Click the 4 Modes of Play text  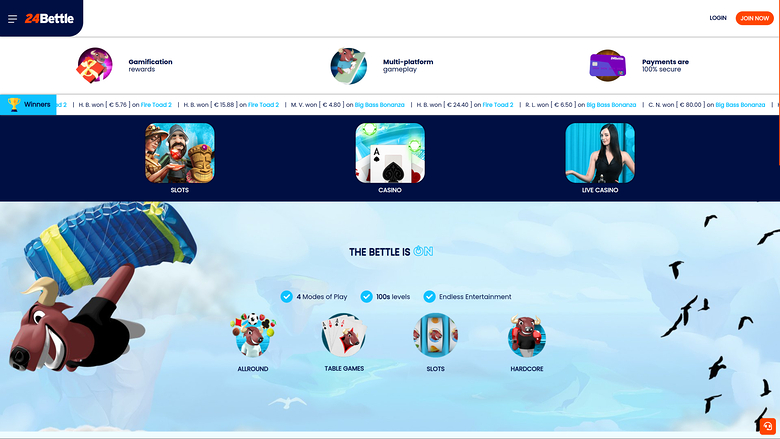(x=322, y=297)
